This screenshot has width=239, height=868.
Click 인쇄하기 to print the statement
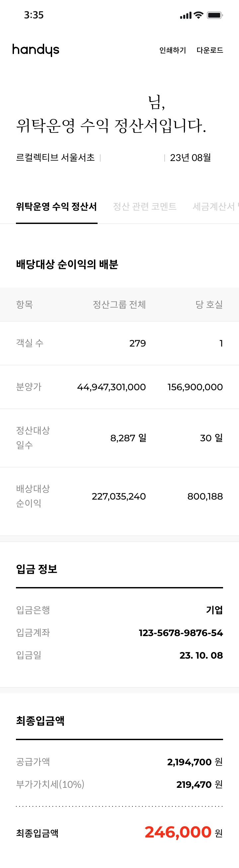[x=173, y=50]
